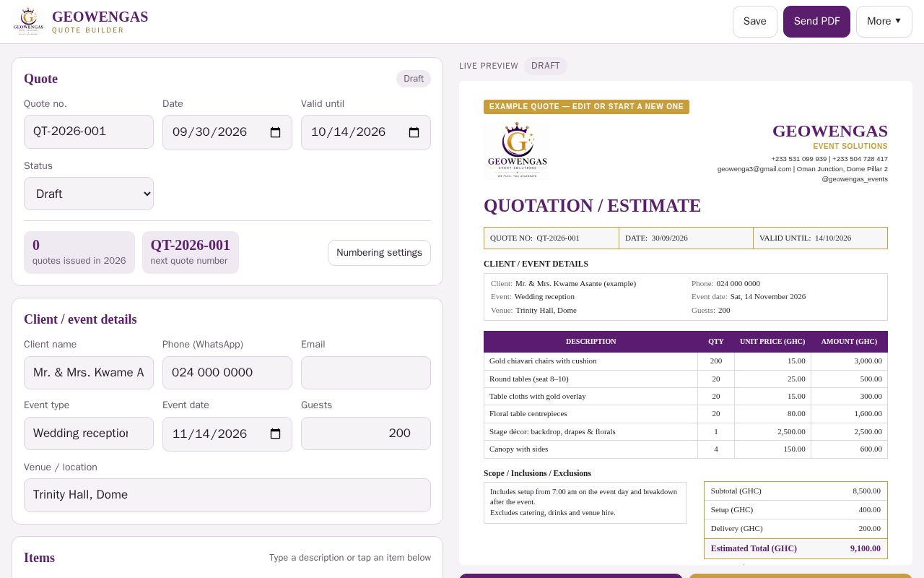Save the quote

tap(755, 22)
